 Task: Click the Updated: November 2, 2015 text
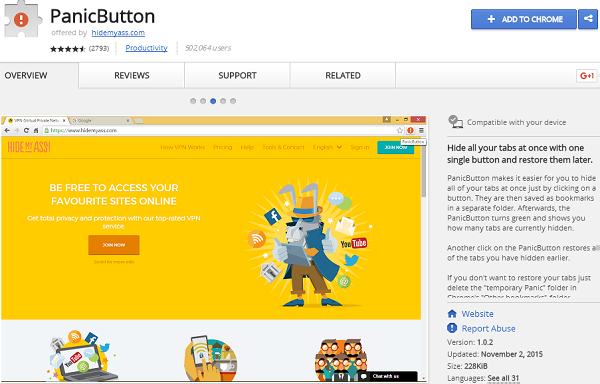(x=495, y=354)
